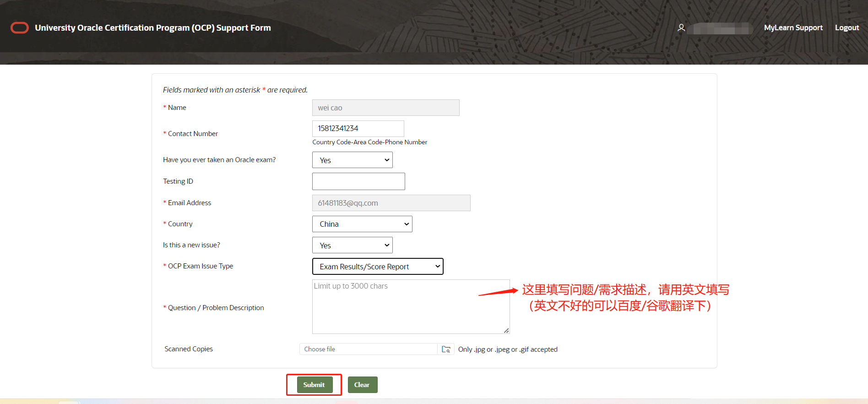This screenshot has height=404, width=868.
Task: Click the 'Country Code-Area Code-Phone Number' hint text
Action: click(370, 142)
